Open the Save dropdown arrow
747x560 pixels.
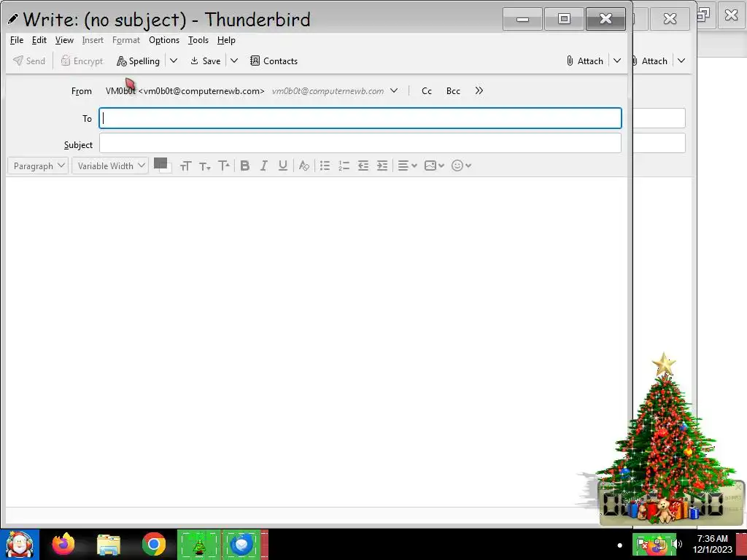coord(234,61)
